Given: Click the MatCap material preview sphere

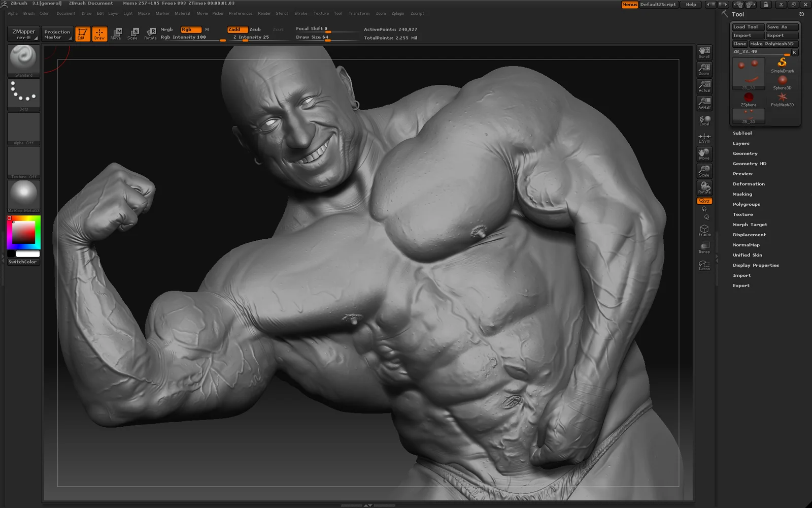Looking at the screenshot, I should pos(23,194).
